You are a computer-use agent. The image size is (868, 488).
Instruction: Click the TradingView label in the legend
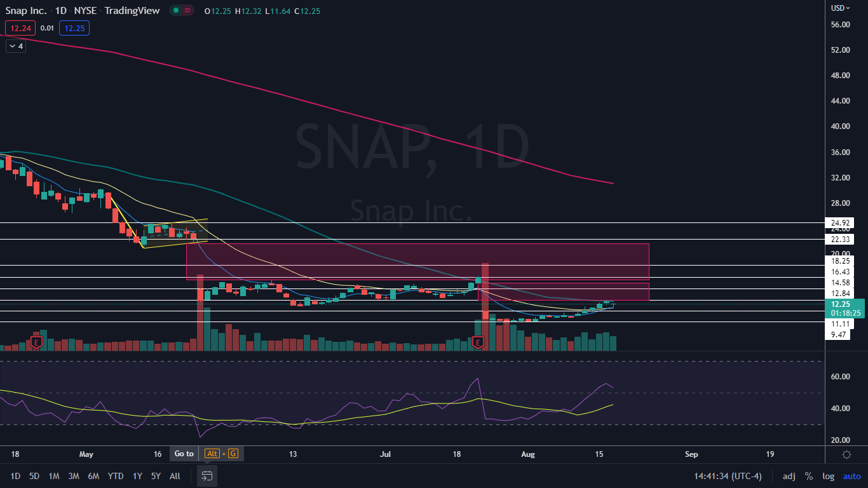point(132,11)
